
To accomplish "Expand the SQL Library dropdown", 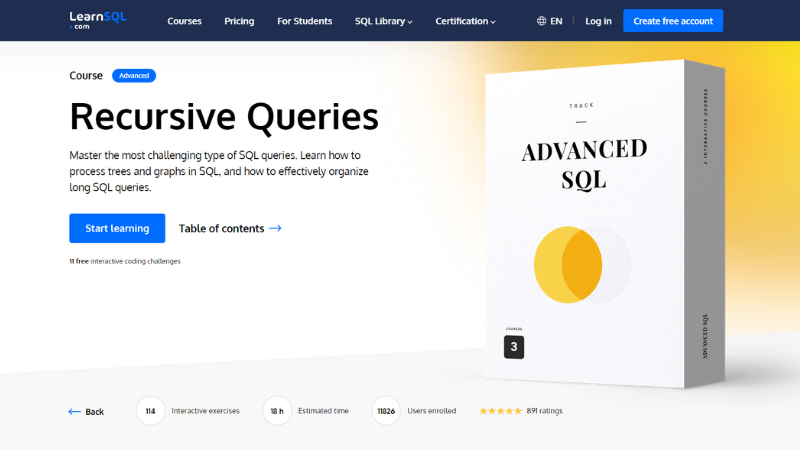I will 383,21.
